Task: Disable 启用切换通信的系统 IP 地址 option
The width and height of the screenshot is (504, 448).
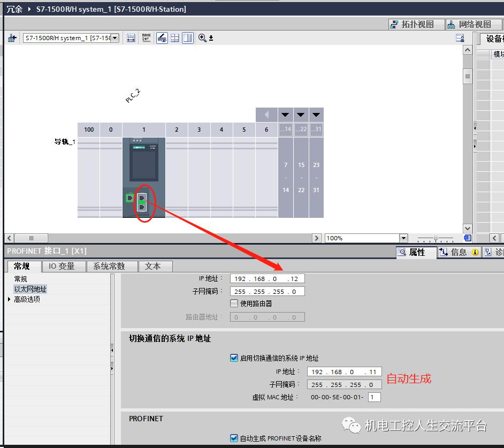Action: [234, 359]
